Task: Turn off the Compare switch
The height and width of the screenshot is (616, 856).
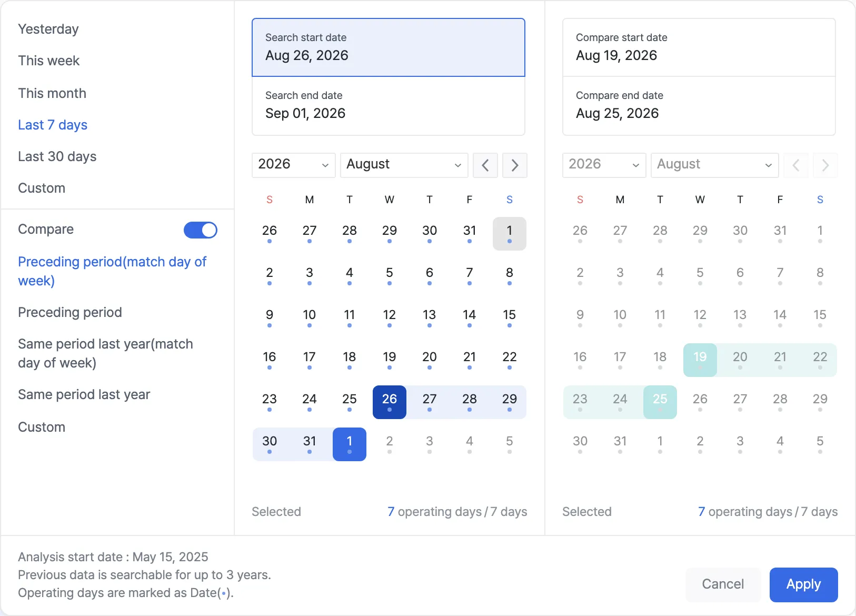Action: [x=201, y=230]
